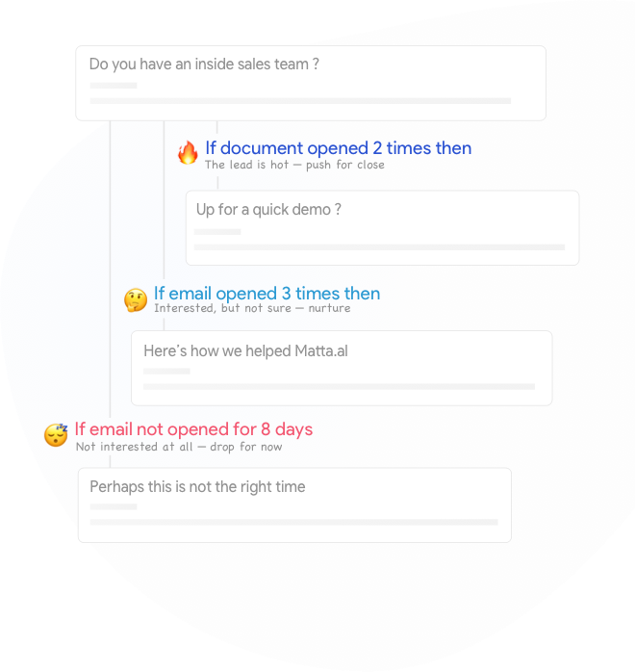
Task: Click the 'Up for a quick demo ?' subject
Action: (x=268, y=210)
